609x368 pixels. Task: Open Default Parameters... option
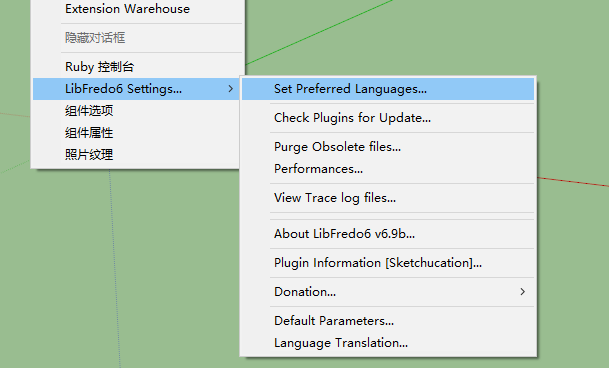[x=388, y=321]
